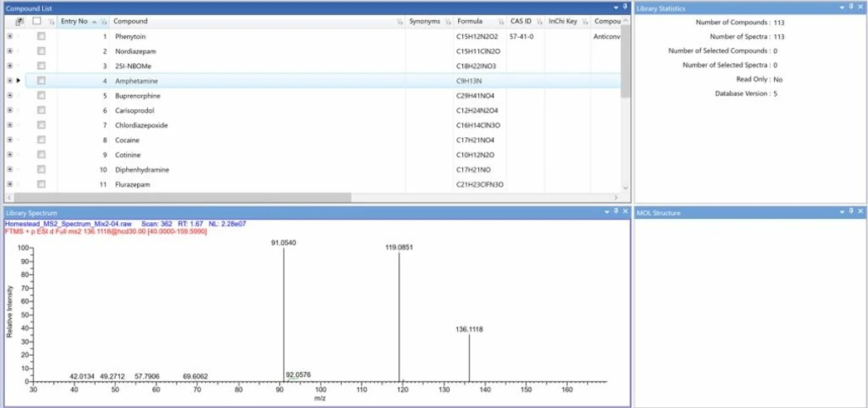Close the Library Spectrum panel

[625, 212]
